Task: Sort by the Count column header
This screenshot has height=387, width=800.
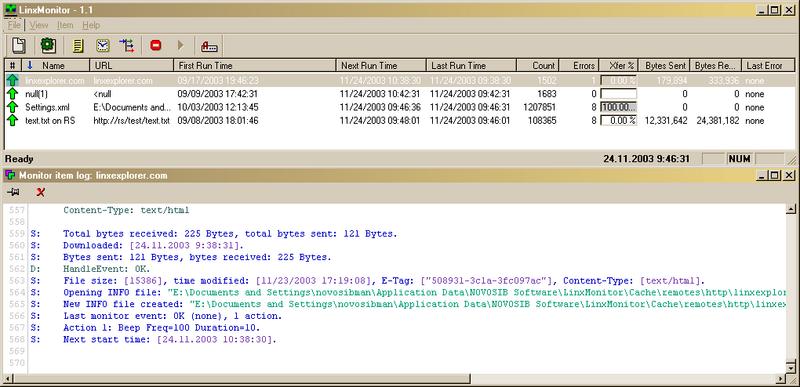Action: 538,65
